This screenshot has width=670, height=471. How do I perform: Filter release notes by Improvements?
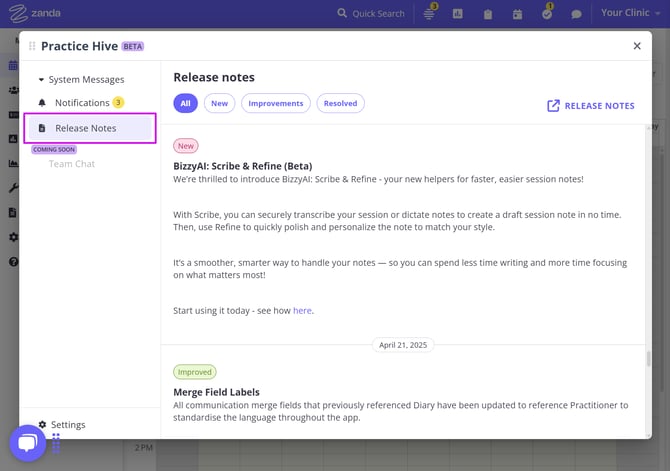click(275, 103)
